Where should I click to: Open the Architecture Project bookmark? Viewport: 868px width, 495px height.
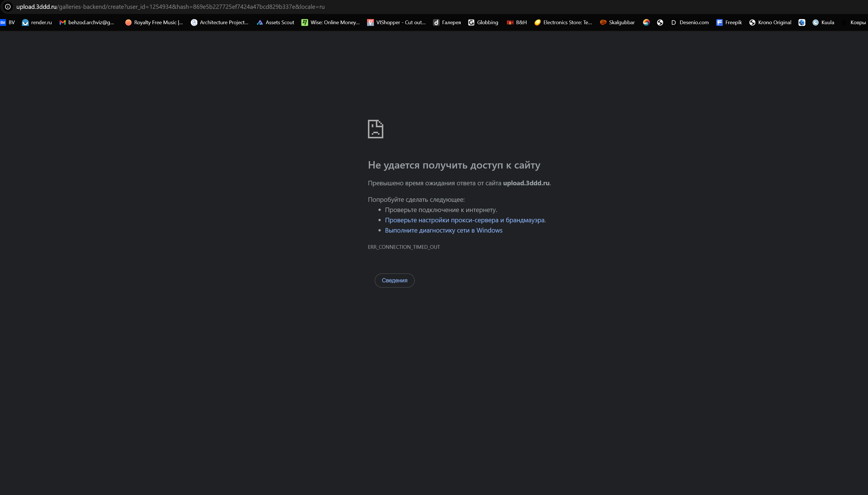[x=220, y=22]
